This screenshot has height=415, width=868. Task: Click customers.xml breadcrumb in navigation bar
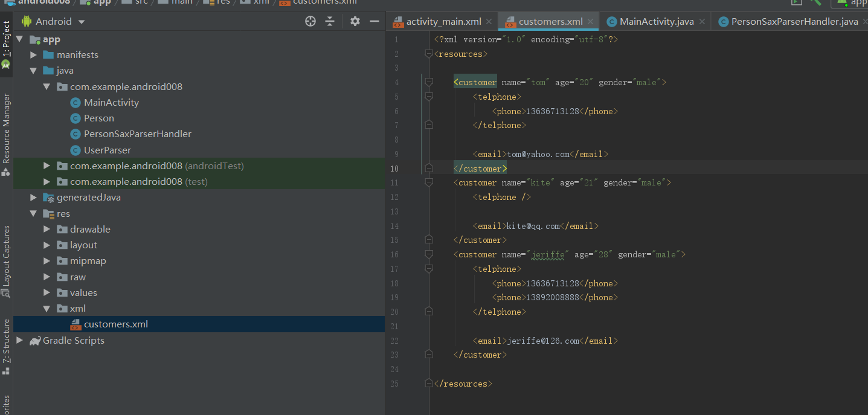tap(325, 2)
